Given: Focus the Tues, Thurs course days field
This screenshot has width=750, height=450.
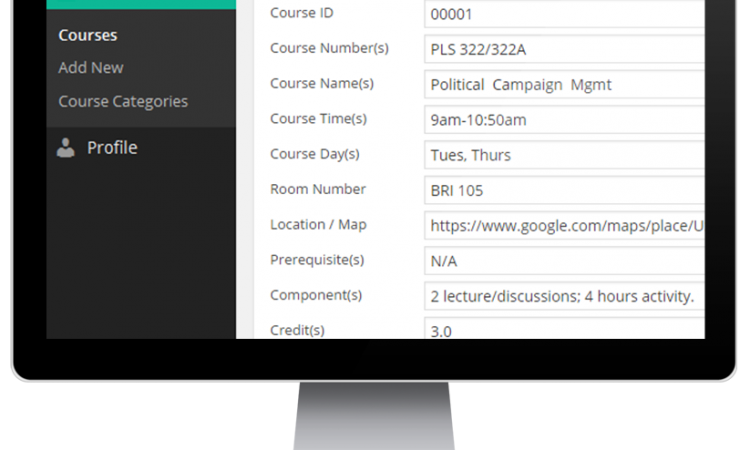Looking at the screenshot, I should [564, 155].
